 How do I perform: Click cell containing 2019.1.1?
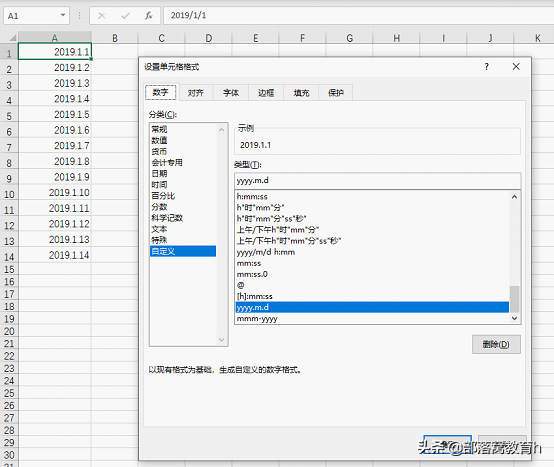click(x=55, y=52)
